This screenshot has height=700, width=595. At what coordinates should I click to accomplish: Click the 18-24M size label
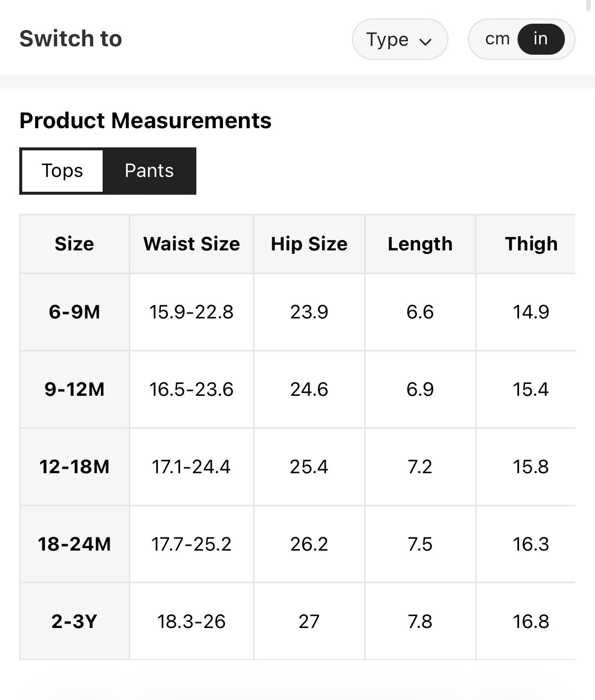(74, 545)
